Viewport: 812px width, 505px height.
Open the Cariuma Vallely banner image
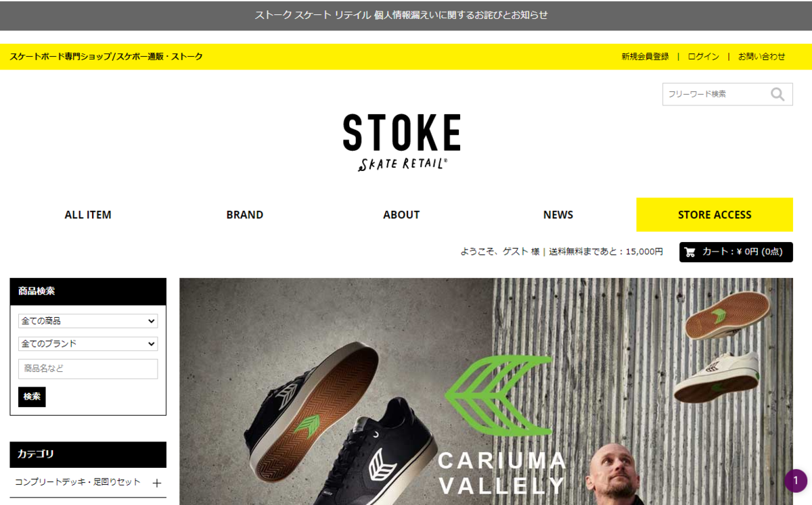(x=486, y=391)
